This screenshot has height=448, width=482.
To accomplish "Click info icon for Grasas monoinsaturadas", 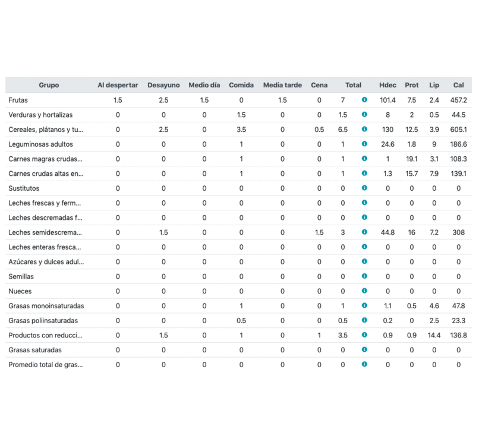I will 364,305.
